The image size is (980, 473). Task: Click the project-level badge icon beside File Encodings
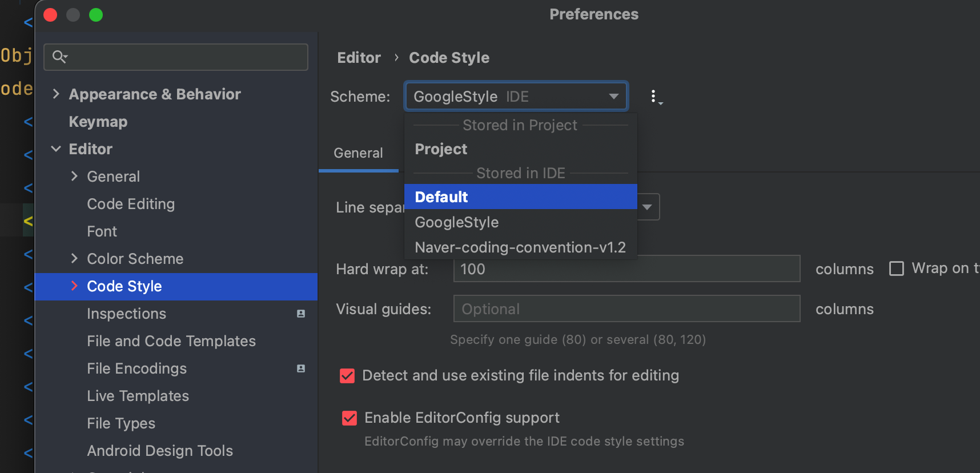[301, 368]
